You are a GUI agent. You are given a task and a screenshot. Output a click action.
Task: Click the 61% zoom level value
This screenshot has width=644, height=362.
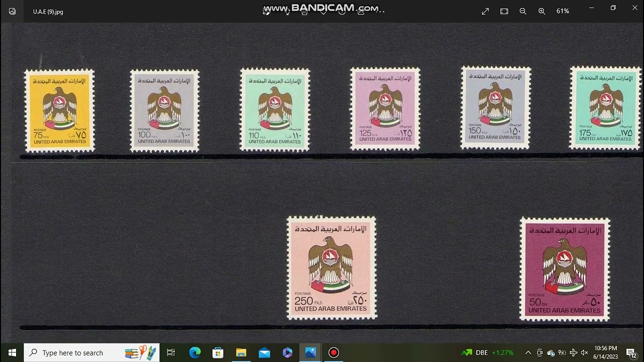(x=562, y=11)
